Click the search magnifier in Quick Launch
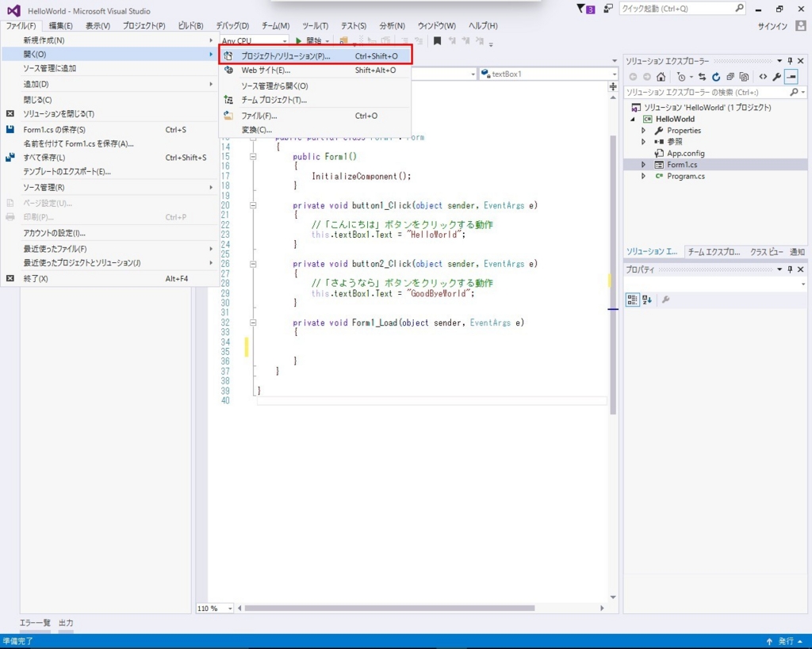Image resolution: width=812 pixels, height=649 pixels. (x=739, y=8)
